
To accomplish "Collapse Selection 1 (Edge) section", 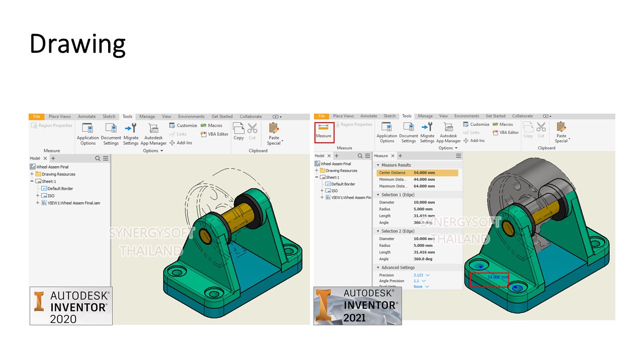I will tap(378, 195).
